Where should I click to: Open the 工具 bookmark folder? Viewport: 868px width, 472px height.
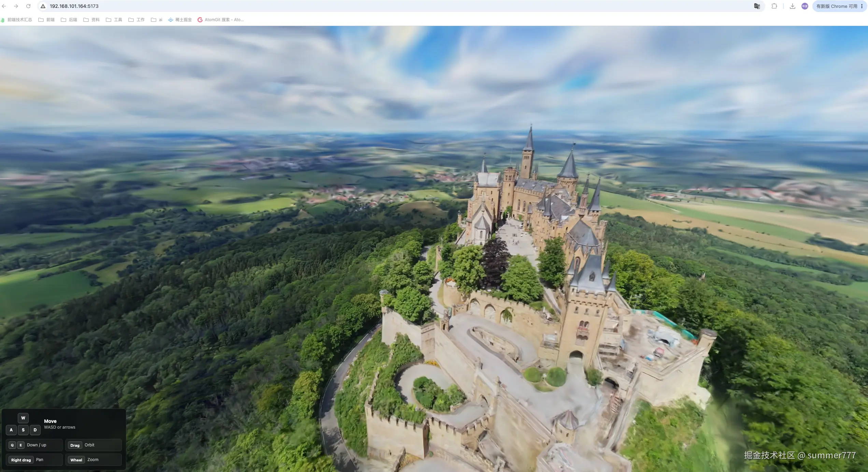point(114,20)
